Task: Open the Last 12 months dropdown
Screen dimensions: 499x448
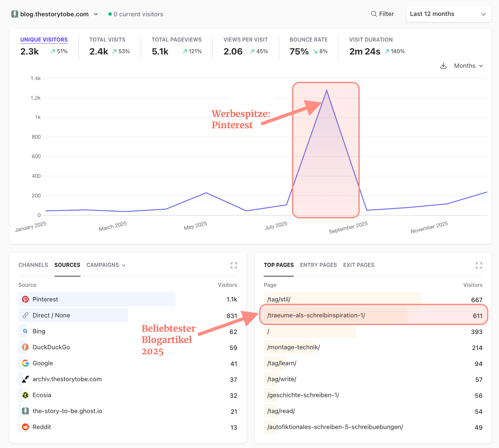Action: point(448,14)
